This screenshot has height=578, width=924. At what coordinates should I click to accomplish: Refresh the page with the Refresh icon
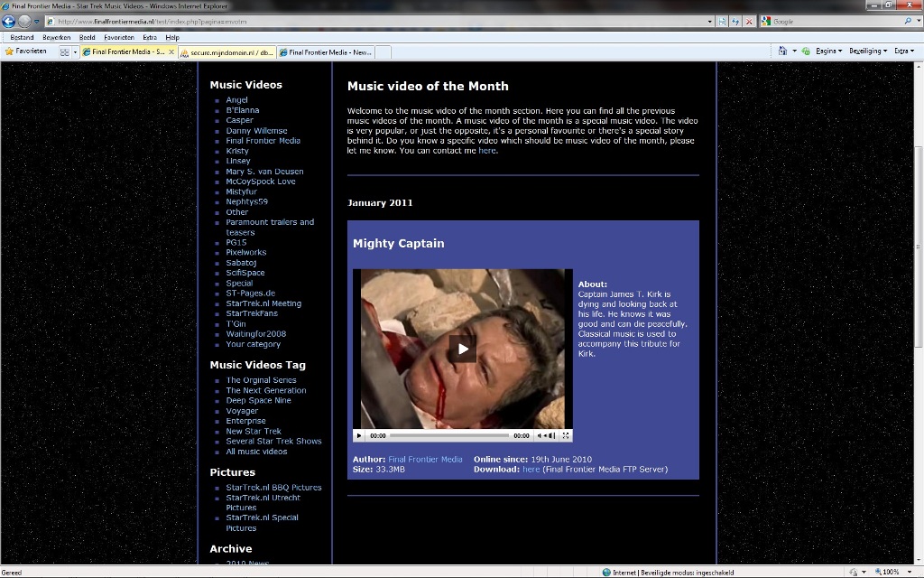tap(735, 22)
